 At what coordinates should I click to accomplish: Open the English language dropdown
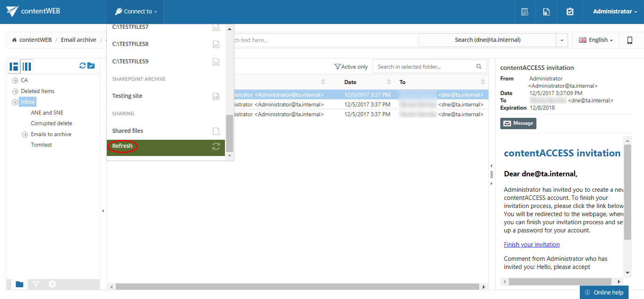pos(596,40)
